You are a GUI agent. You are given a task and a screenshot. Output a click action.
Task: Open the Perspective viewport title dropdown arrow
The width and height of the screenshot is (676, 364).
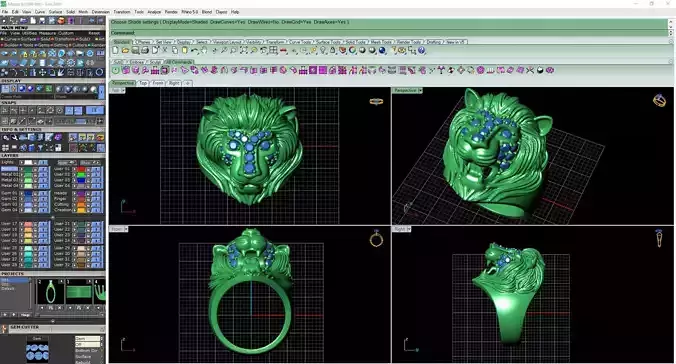tap(420, 91)
